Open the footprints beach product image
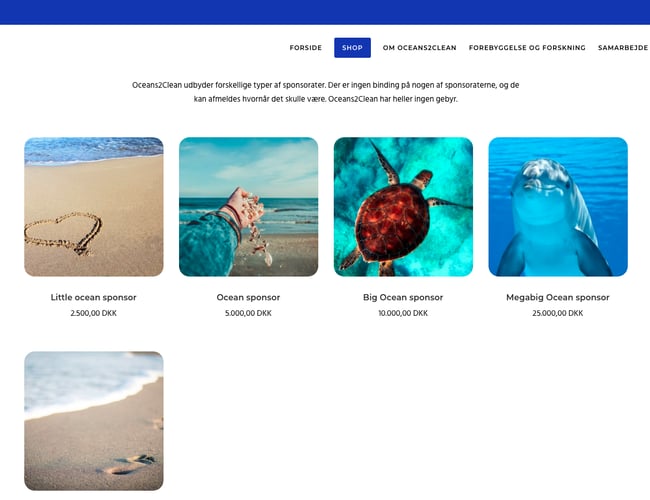 (94, 421)
